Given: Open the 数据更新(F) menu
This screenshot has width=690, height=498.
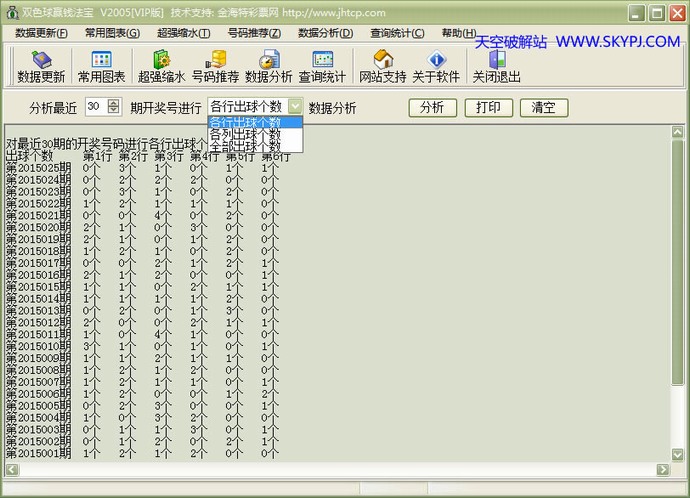Looking at the screenshot, I should click(41, 33).
